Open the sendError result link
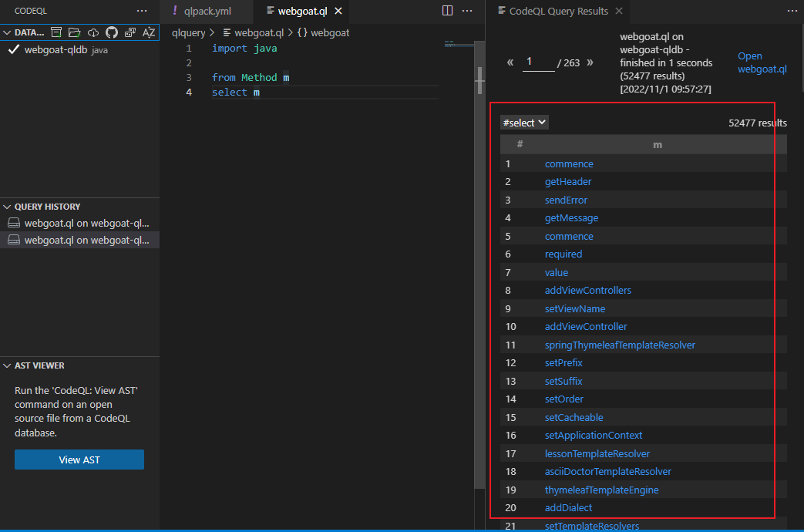Viewport: 804px width, 532px height. pos(566,200)
